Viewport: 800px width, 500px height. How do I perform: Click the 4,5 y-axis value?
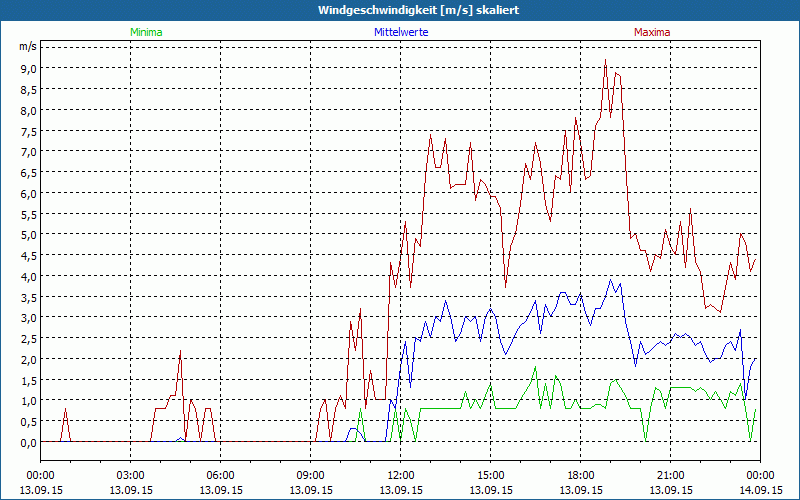coord(29,256)
